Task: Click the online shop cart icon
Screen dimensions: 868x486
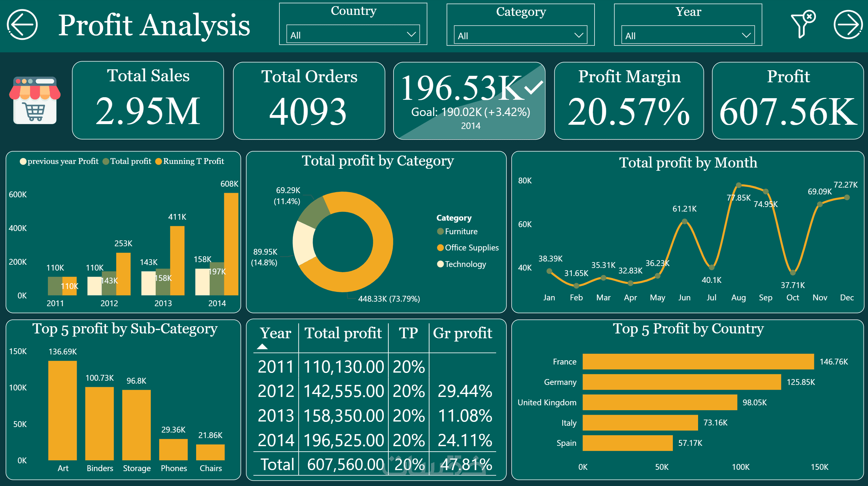Action: point(35,100)
